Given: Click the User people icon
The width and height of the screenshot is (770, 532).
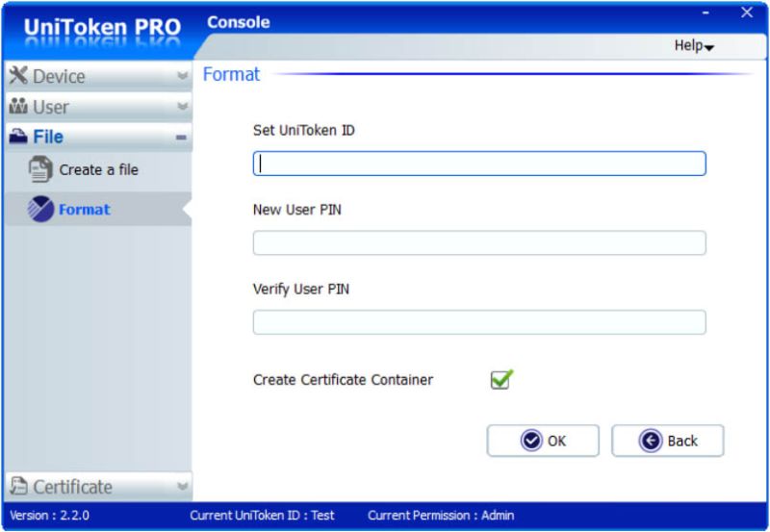Looking at the screenshot, I should 18,106.
